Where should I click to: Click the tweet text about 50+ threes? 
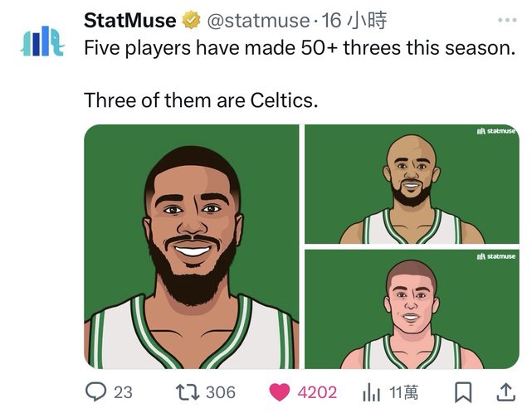coord(299,48)
